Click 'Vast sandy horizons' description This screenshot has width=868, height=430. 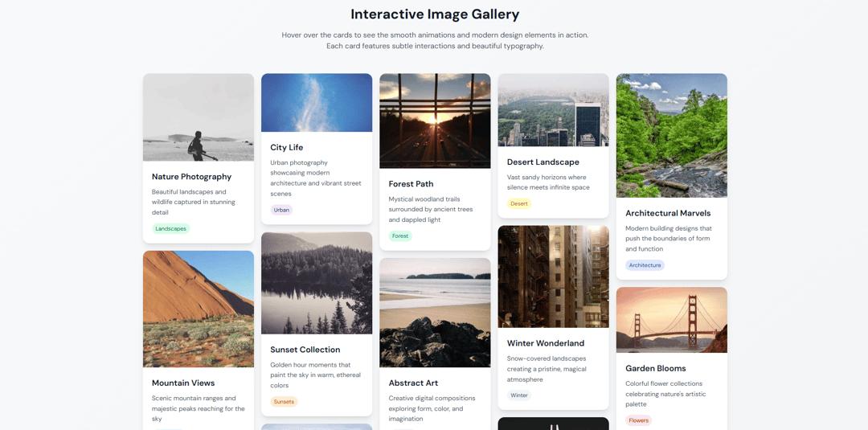pyautogui.click(x=548, y=182)
